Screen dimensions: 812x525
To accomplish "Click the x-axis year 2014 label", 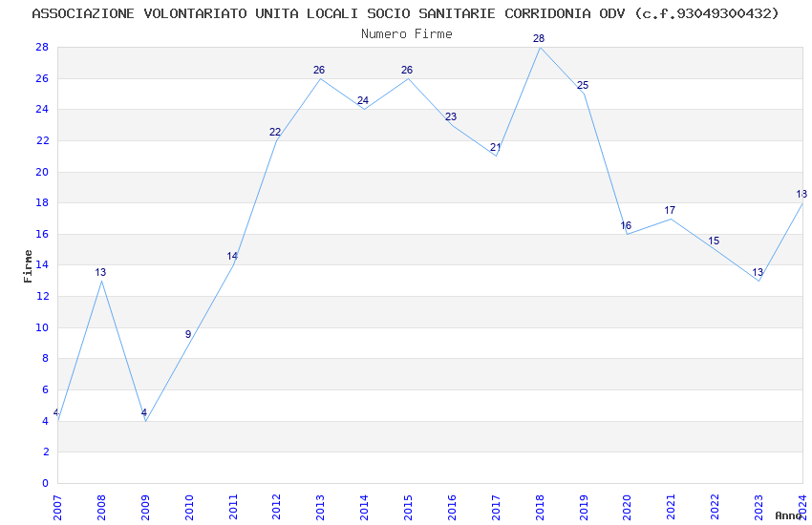I will click(364, 508).
